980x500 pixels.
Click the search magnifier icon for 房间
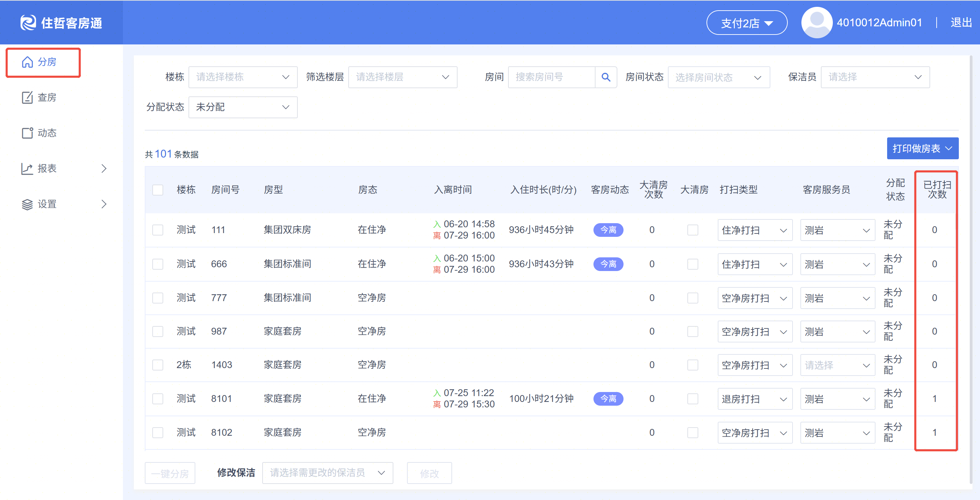pos(606,77)
